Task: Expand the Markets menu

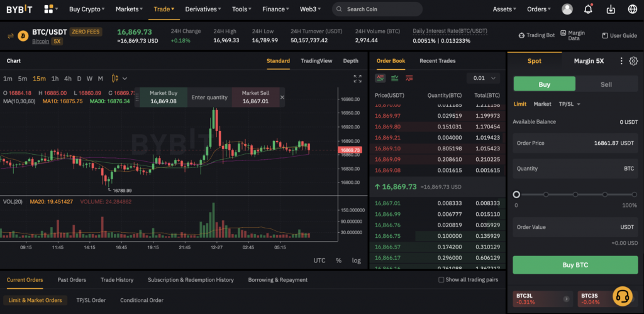Action: coord(129,9)
